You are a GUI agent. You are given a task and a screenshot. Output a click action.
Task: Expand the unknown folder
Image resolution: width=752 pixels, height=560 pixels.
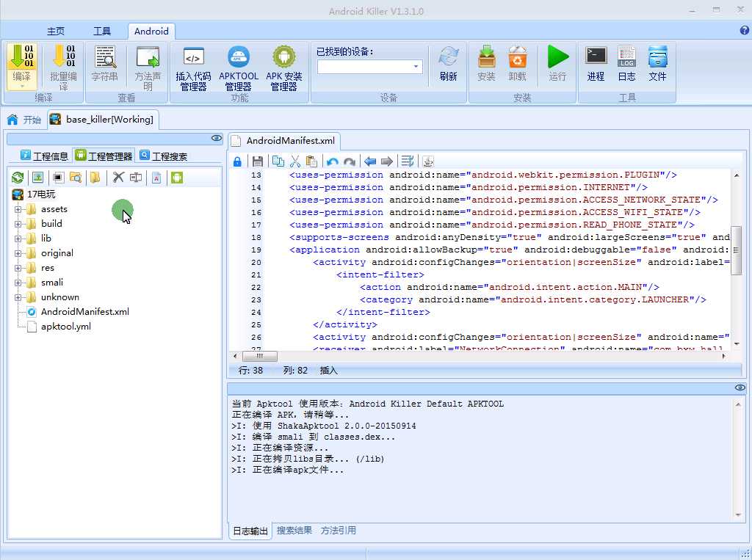coord(18,298)
